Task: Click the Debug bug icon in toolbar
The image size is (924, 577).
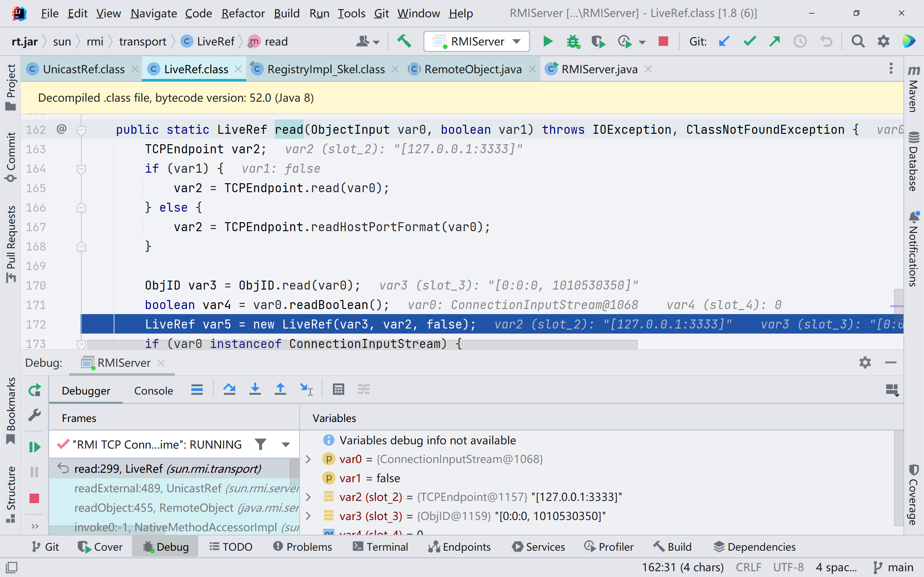Action: [x=573, y=41]
